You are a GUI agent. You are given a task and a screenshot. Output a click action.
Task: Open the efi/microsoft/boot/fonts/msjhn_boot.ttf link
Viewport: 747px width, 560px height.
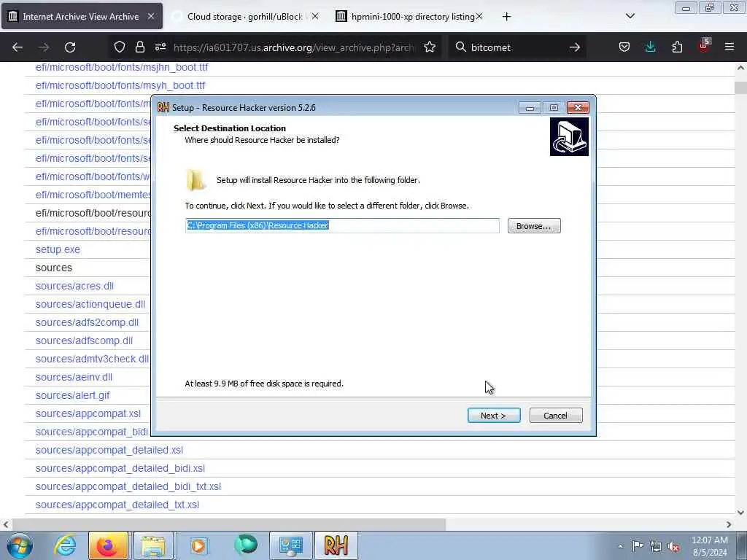click(122, 67)
